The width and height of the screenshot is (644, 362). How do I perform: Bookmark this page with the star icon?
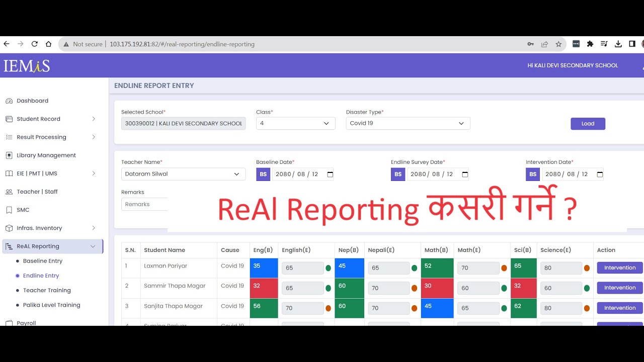click(x=558, y=44)
